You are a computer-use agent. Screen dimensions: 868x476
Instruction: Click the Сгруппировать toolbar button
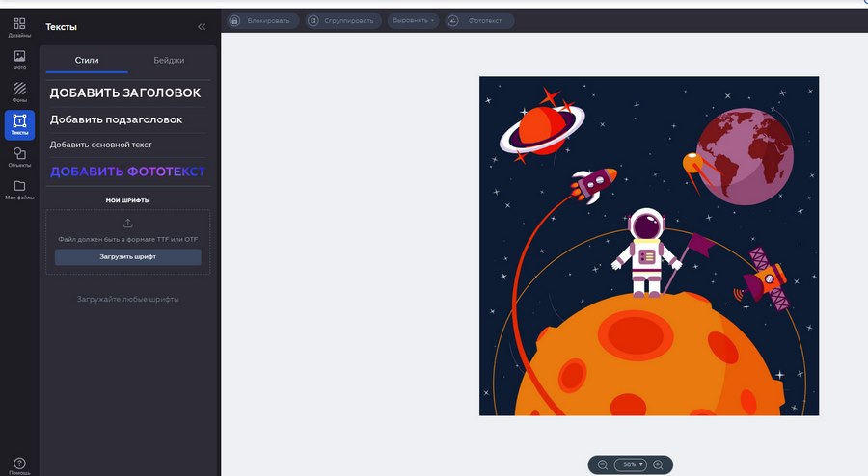click(343, 21)
